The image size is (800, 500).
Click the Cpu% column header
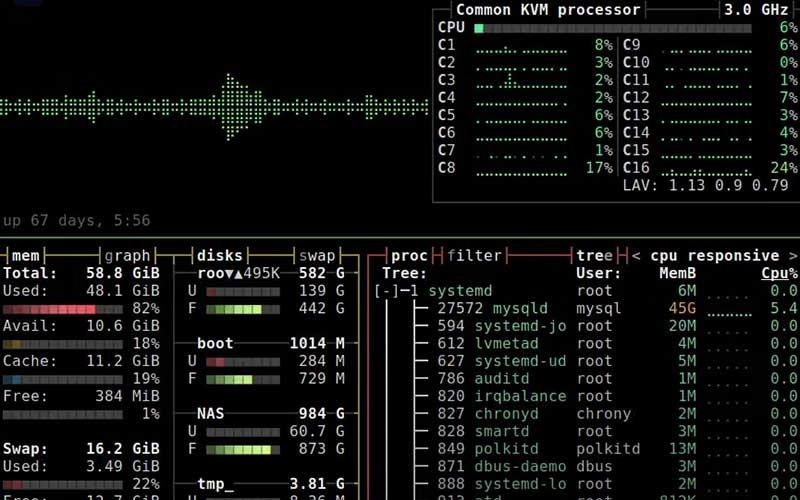[x=779, y=273]
